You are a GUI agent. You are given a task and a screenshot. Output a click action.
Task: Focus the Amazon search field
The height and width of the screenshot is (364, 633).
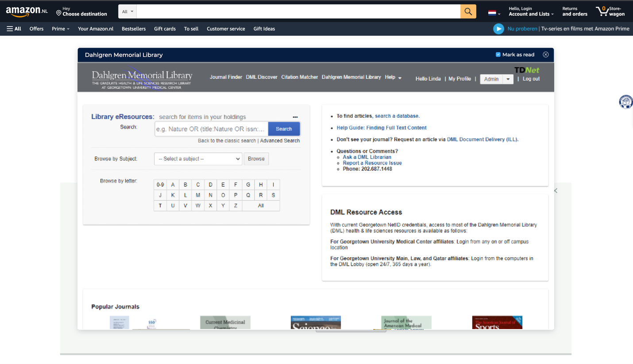click(x=298, y=11)
